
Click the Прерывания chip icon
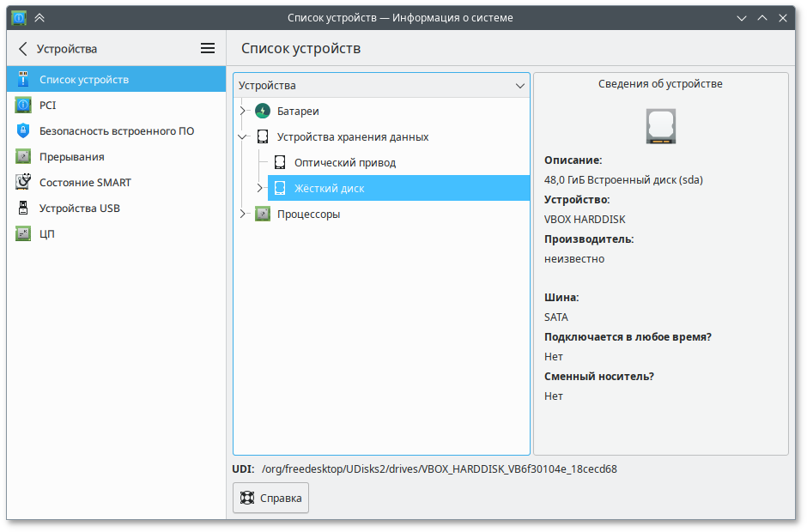(23, 156)
